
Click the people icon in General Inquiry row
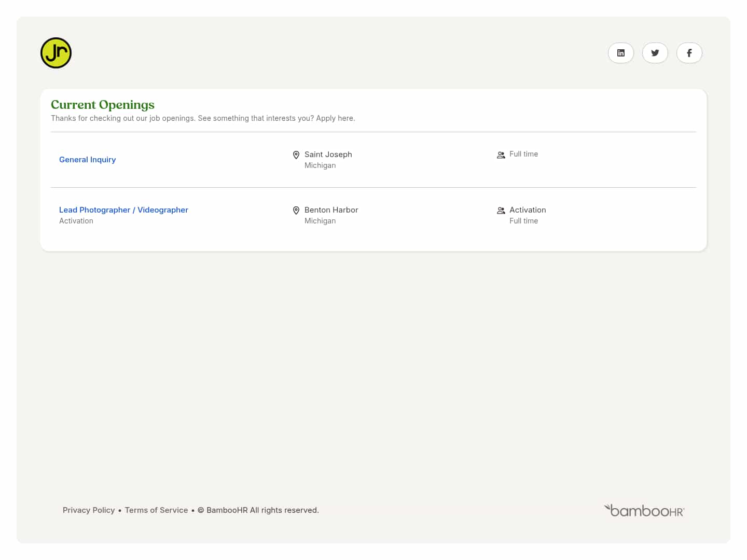click(501, 155)
